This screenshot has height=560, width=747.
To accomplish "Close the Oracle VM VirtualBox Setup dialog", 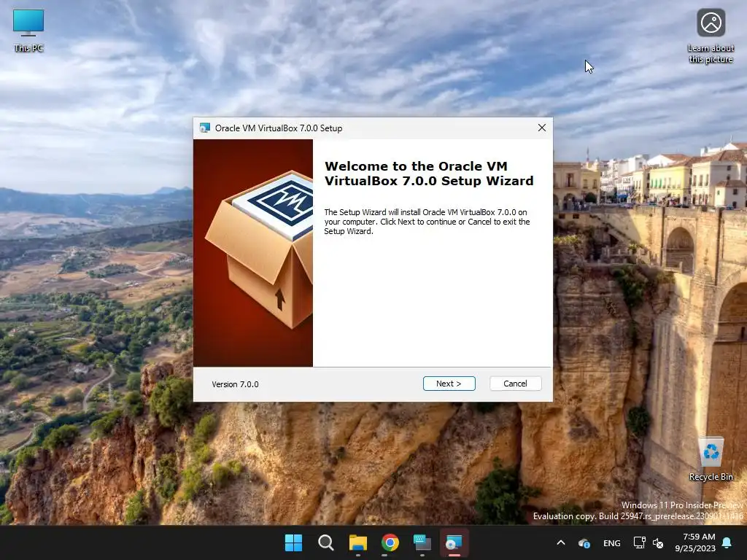I will click(x=542, y=128).
